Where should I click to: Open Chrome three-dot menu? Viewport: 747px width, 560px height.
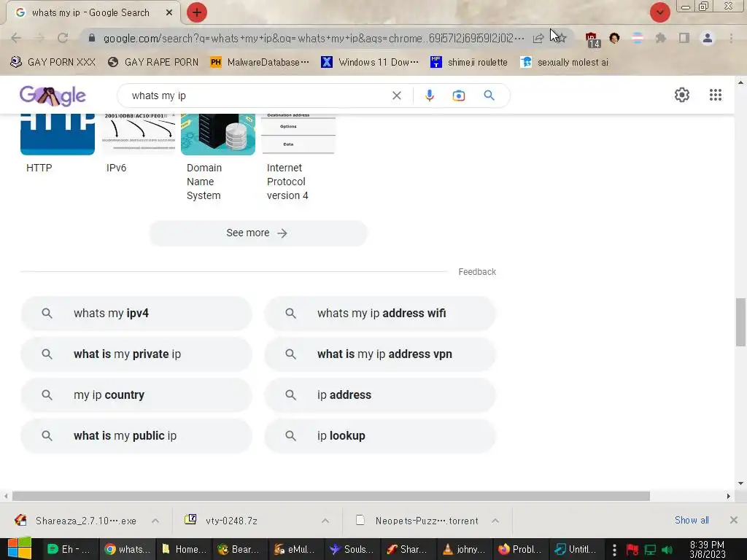coord(731,38)
